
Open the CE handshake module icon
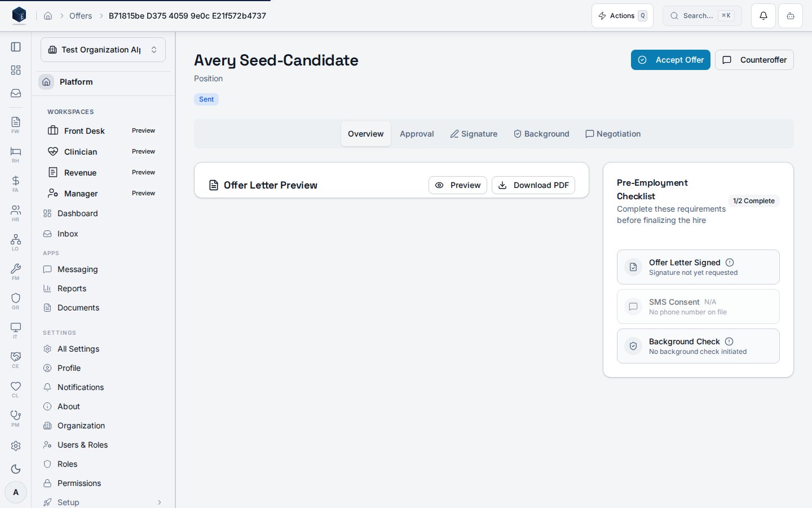16,360
